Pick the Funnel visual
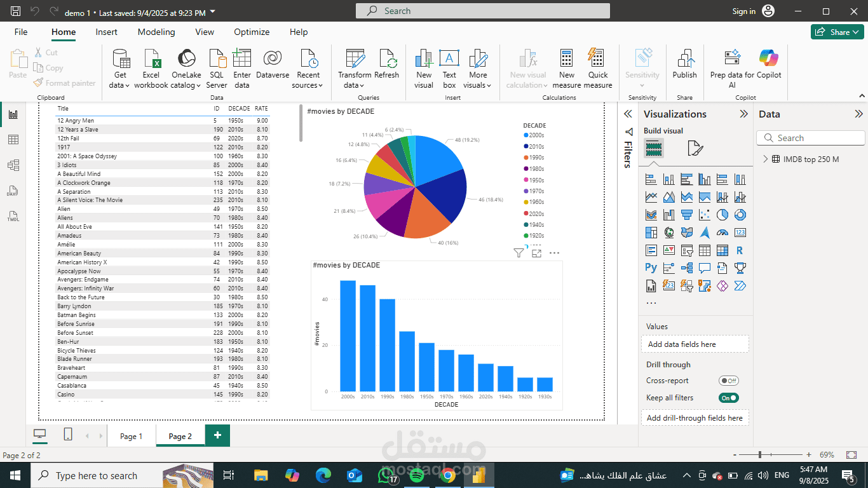Viewport: 868px width, 488px height. 686,215
